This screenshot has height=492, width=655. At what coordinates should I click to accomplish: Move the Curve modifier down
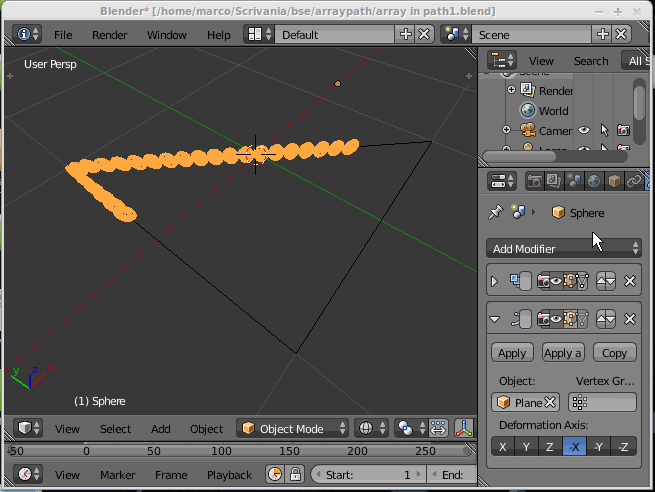tap(611, 319)
